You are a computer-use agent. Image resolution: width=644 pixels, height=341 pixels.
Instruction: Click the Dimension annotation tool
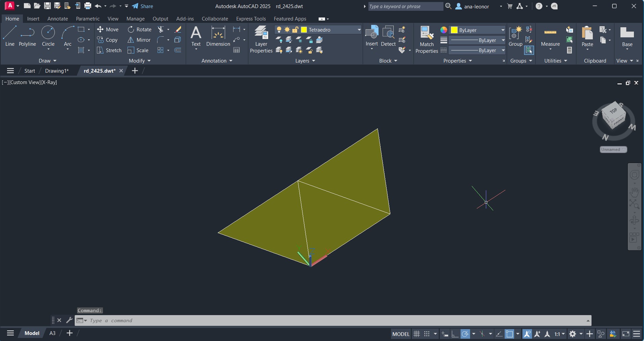(218, 36)
